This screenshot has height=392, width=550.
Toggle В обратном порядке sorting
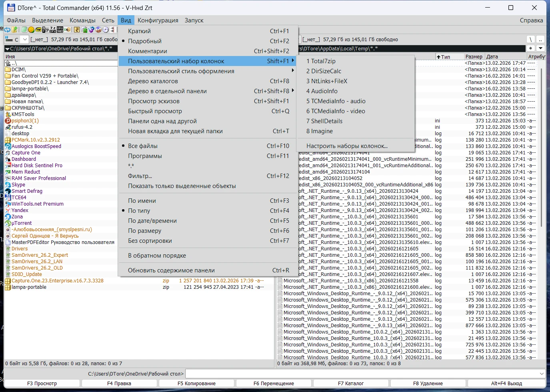157,256
